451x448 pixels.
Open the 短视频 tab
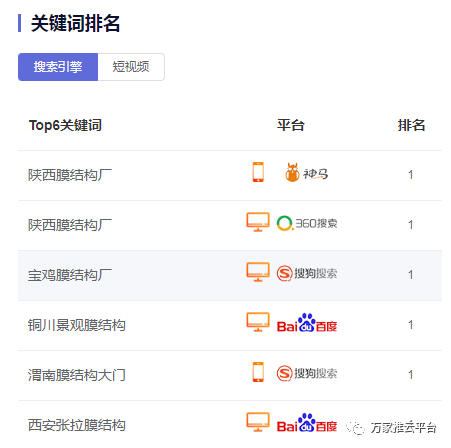(131, 67)
